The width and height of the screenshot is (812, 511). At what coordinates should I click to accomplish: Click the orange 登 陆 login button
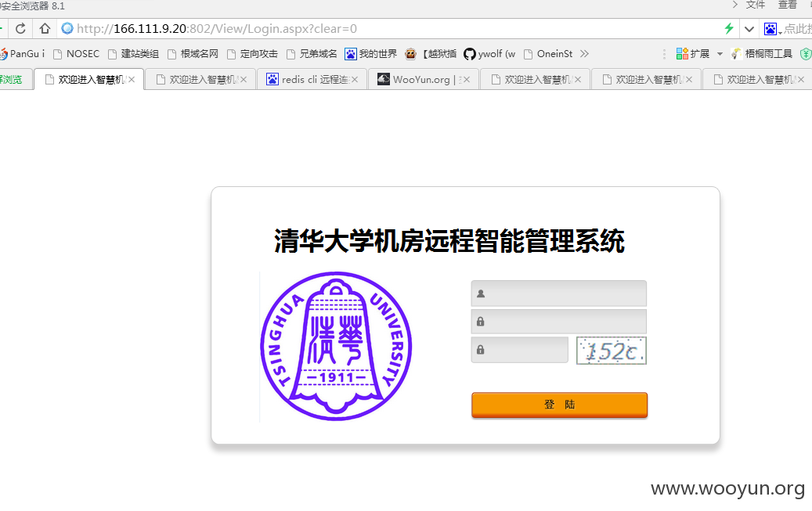559,405
